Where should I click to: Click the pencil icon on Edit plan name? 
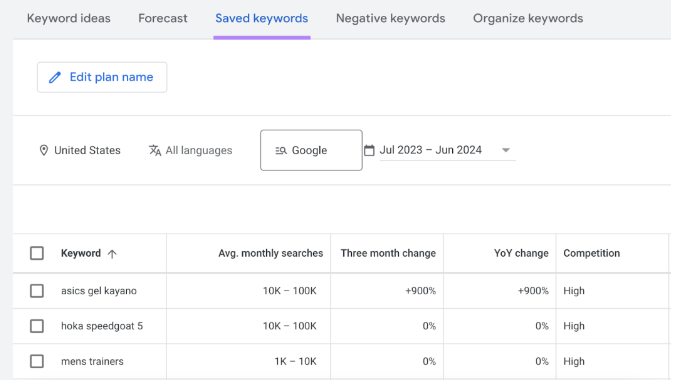click(x=55, y=77)
